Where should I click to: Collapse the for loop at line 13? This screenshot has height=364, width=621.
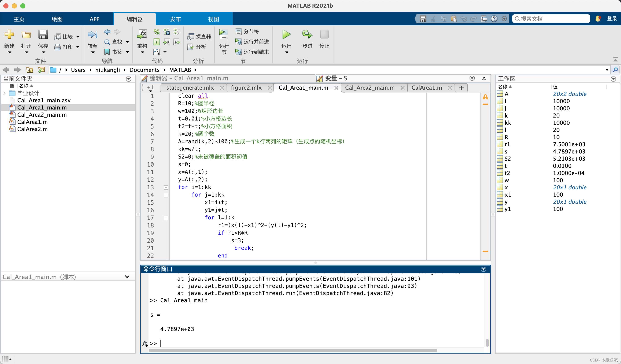(x=166, y=187)
